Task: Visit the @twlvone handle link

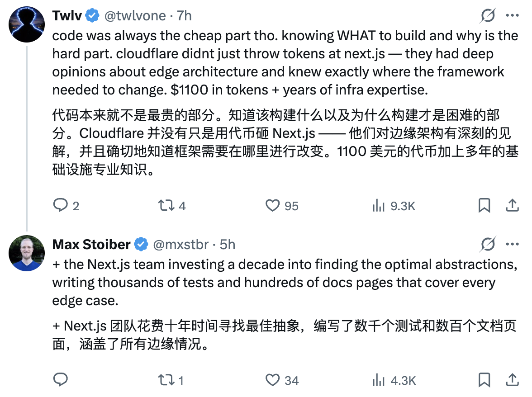Action: [x=135, y=16]
